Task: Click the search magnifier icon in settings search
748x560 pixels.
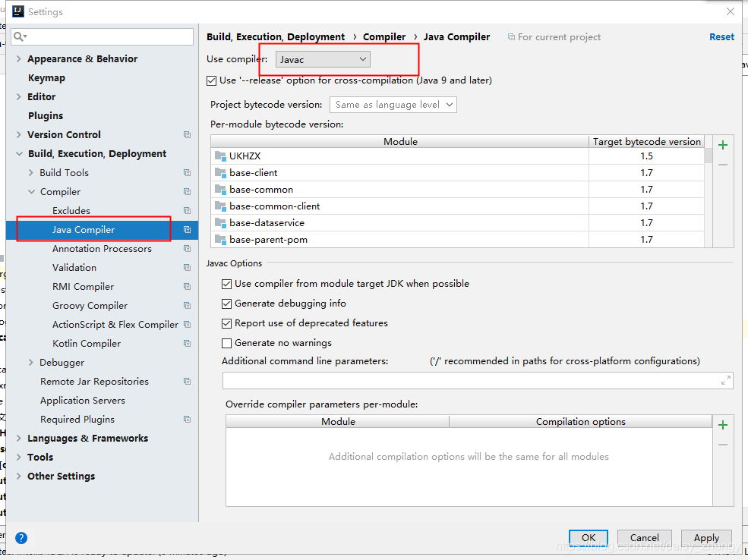Action: click(20, 36)
